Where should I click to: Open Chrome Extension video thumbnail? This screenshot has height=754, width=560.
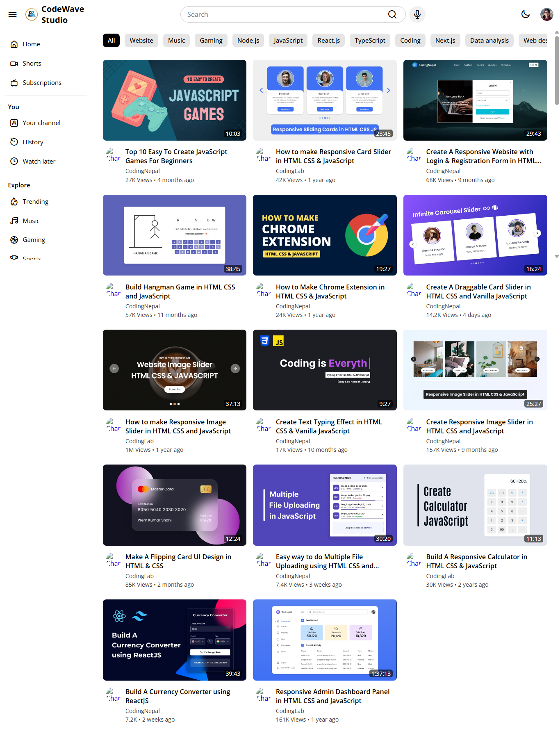click(325, 235)
